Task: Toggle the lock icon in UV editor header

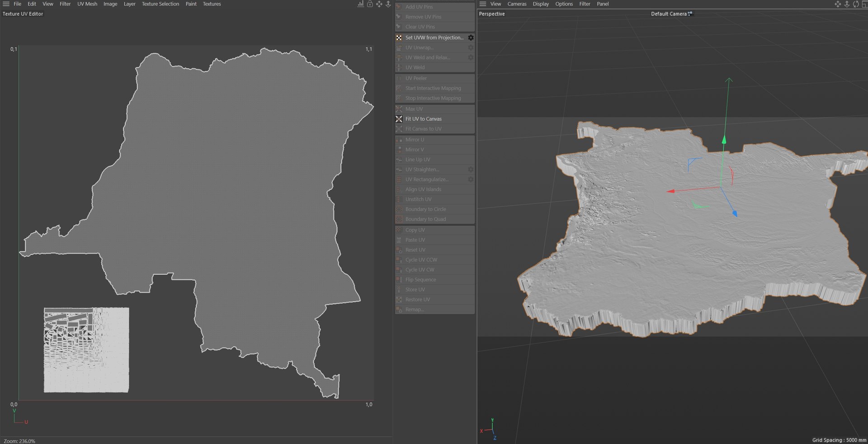Action: click(x=370, y=4)
